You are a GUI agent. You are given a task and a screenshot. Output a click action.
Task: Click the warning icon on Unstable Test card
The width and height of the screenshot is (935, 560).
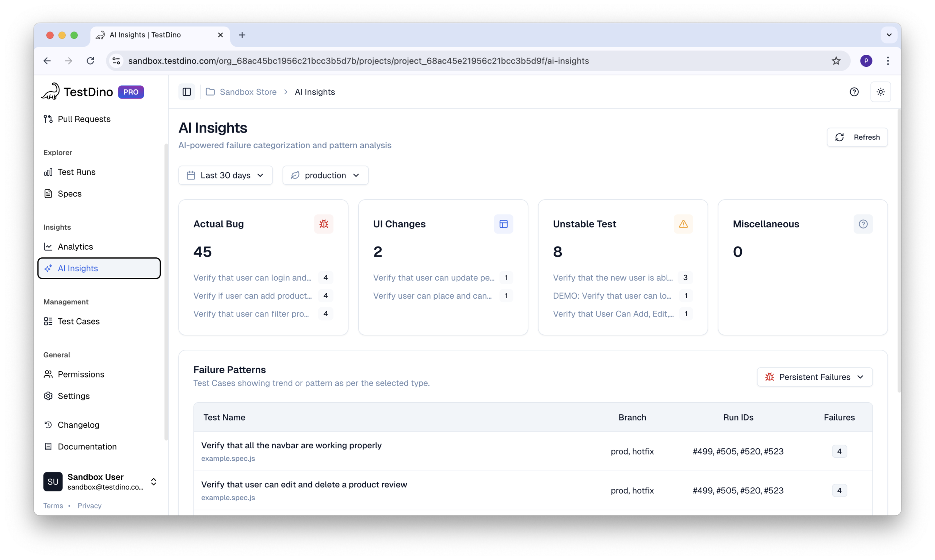pos(683,224)
